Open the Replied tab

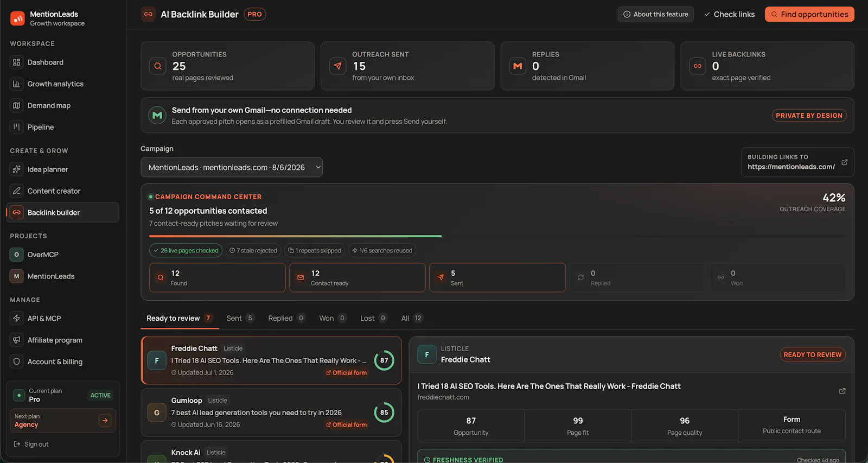tap(287, 318)
